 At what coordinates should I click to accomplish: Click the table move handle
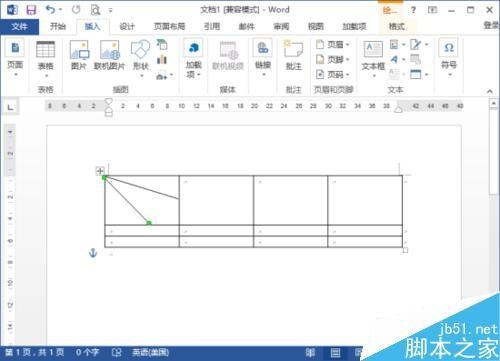pyautogui.click(x=100, y=171)
